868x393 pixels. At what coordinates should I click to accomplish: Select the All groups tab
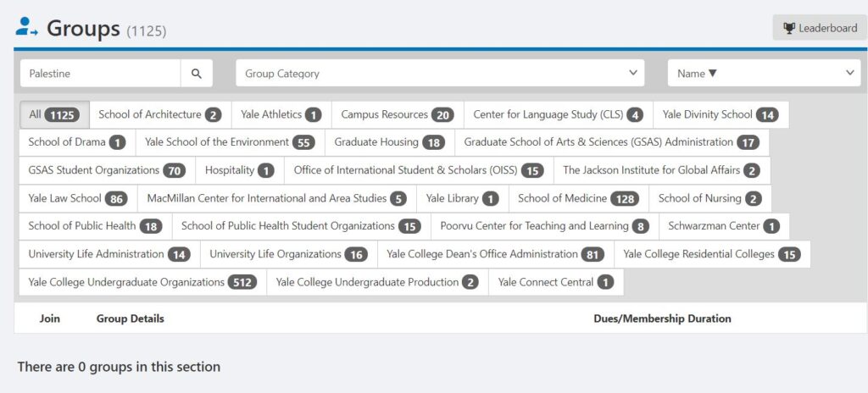(x=54, y=114)
